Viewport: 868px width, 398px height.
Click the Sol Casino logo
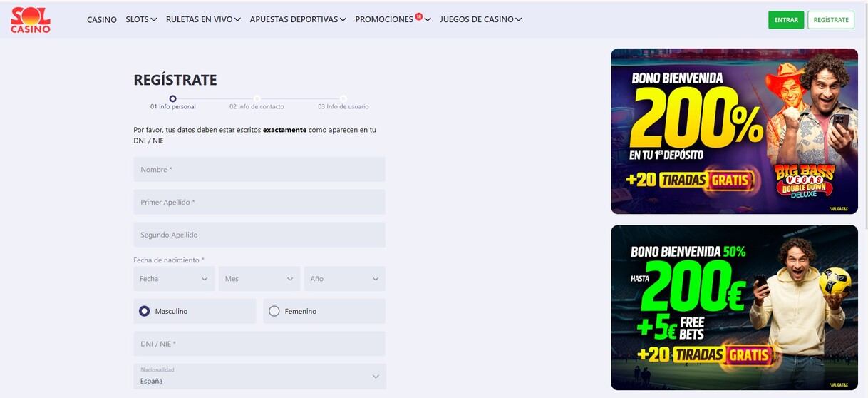click(x=31, y=20)
